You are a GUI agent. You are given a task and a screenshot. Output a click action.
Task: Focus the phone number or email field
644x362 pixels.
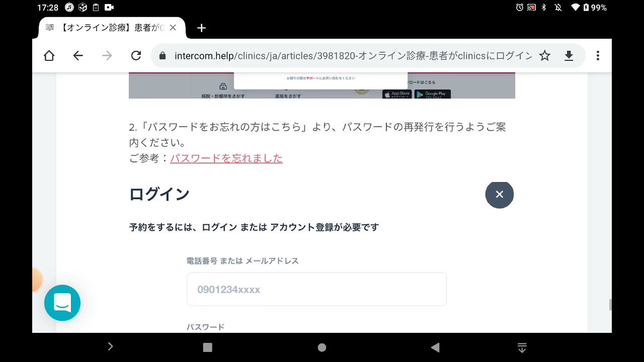click(316, 290)
